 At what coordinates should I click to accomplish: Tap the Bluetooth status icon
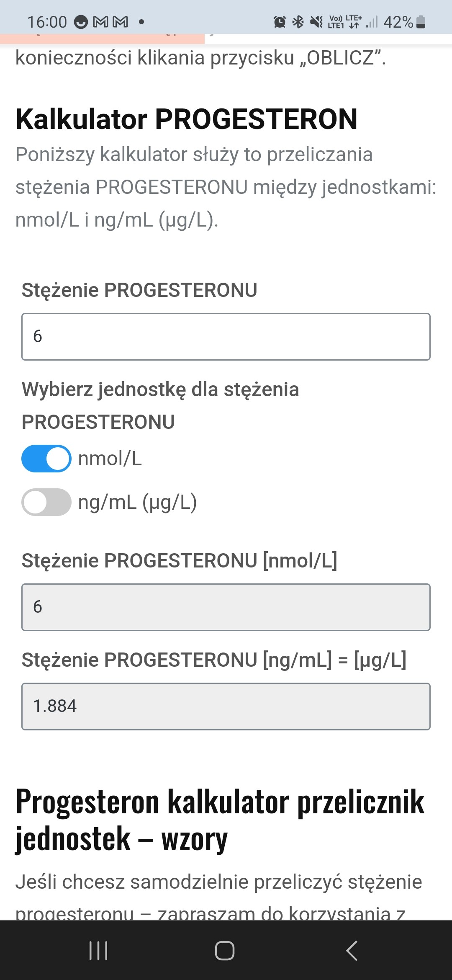pyautogui.click(x=298, y=22)
